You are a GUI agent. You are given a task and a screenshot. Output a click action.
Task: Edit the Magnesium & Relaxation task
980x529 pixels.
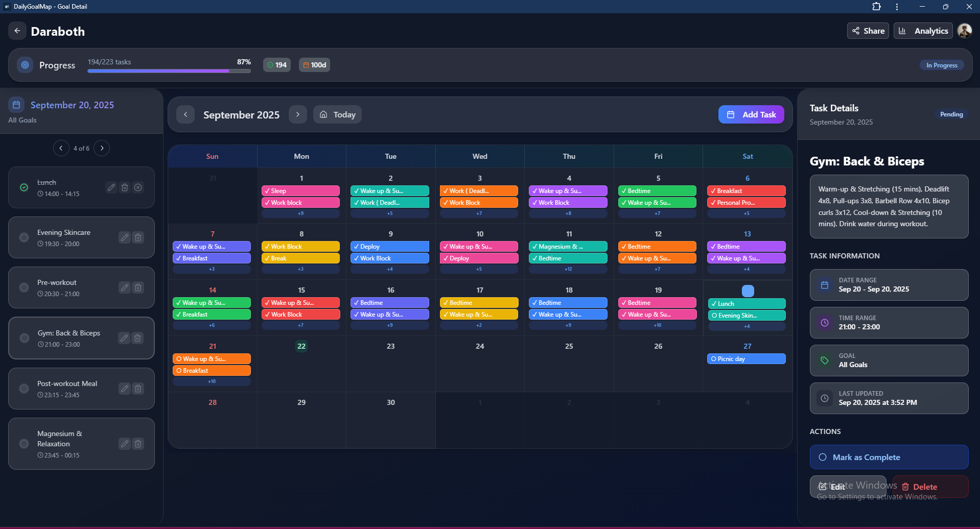(x=124, y=444)
